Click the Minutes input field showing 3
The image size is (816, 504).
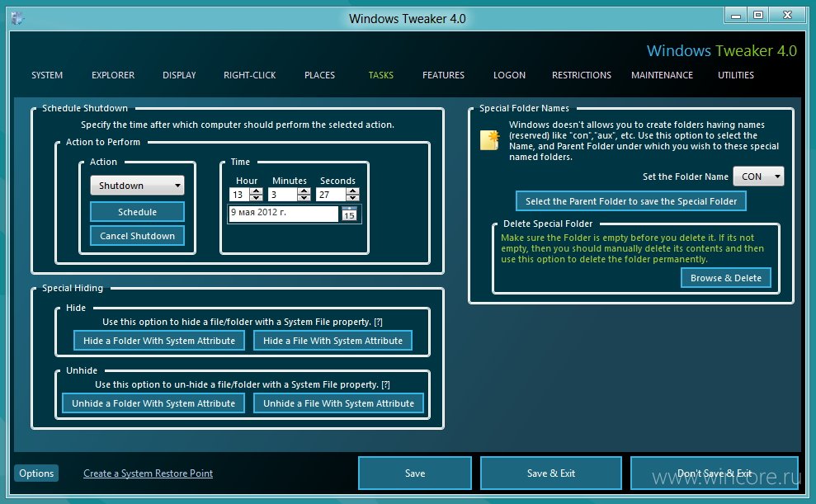[x=283, y=195]
